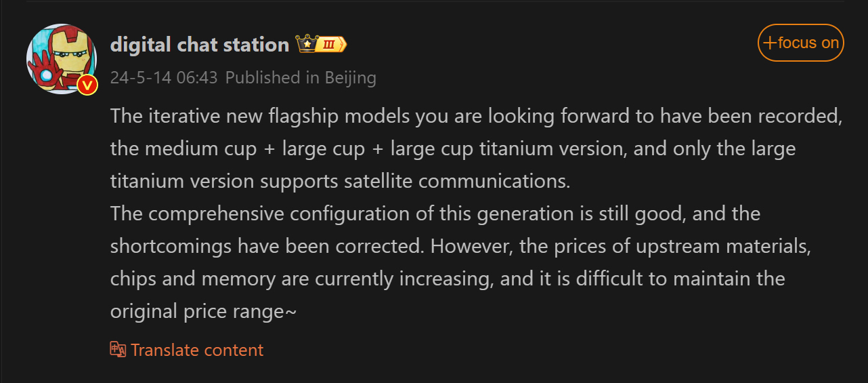Click the Translate content link
This screenshot has height=383, width=868.
[196, 350]
